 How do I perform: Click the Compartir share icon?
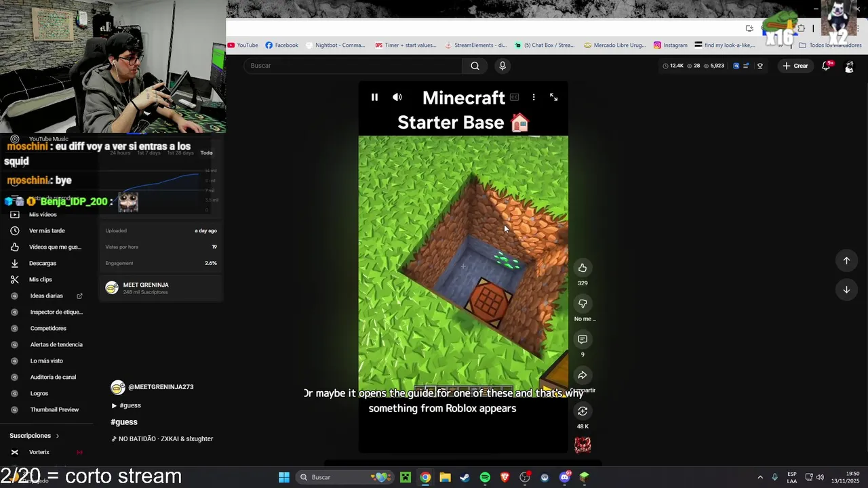pyautogui.click(x=583, y=375)
